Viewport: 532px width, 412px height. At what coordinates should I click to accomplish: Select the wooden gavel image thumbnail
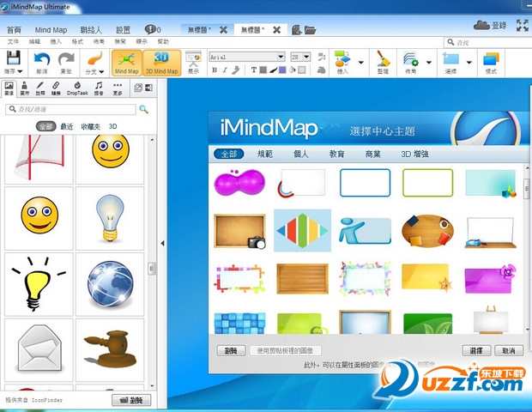[110, 350]
